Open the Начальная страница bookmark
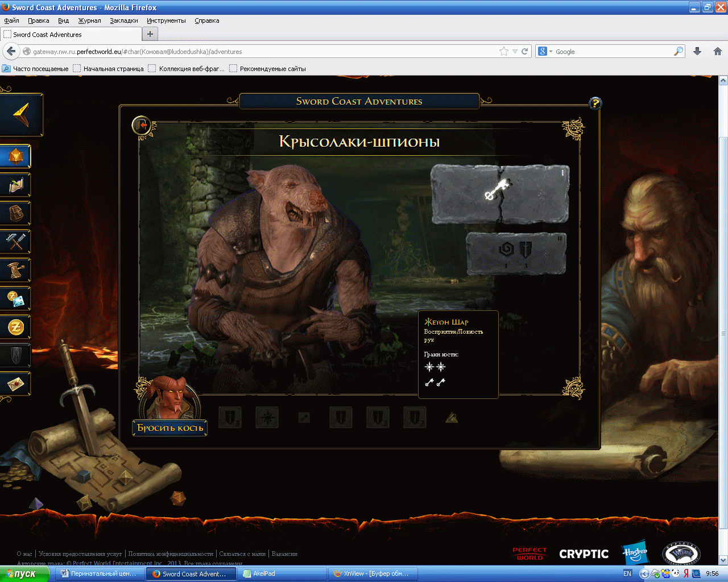This screenshot has height=582, width=728. coord(108,69)
